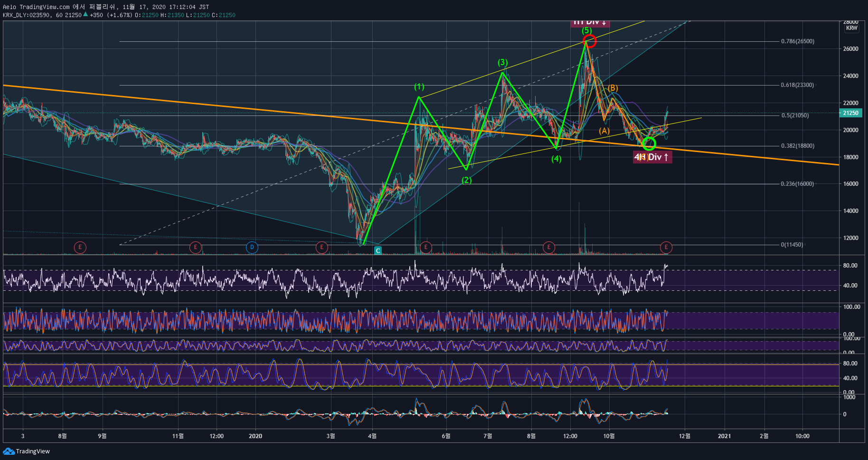Click the 0.382(18800) Fibonacci level label
The image size is (868, 460).
(797, 146)
